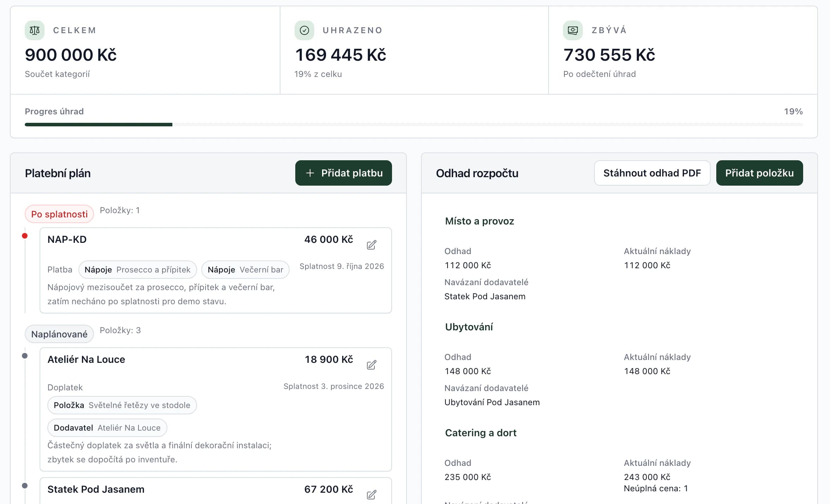Download the budget estimate as PDF

click(652, 173)
